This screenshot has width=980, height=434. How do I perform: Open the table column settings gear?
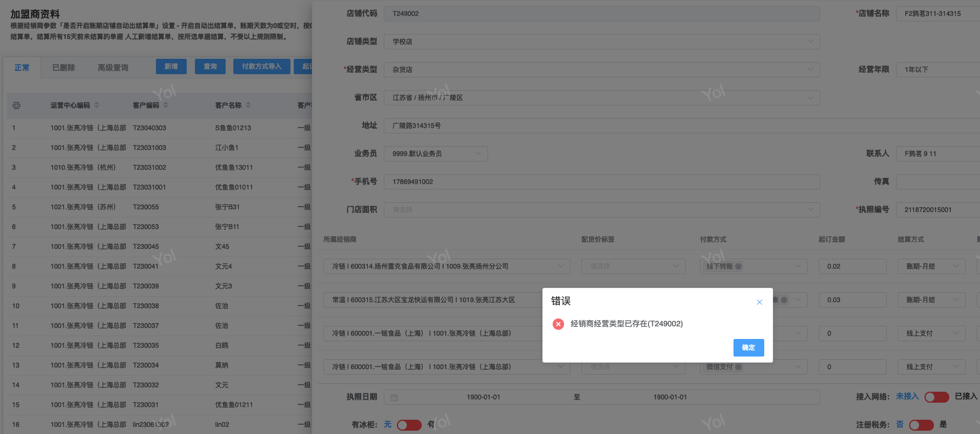(16, 105)
